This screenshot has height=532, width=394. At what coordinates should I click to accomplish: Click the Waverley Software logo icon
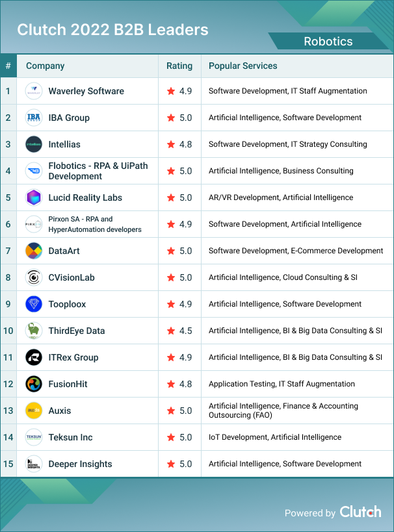34,91
